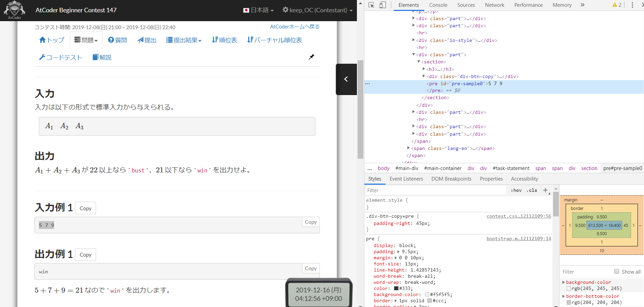Expand the margin shorthand in pre rule

396,258
